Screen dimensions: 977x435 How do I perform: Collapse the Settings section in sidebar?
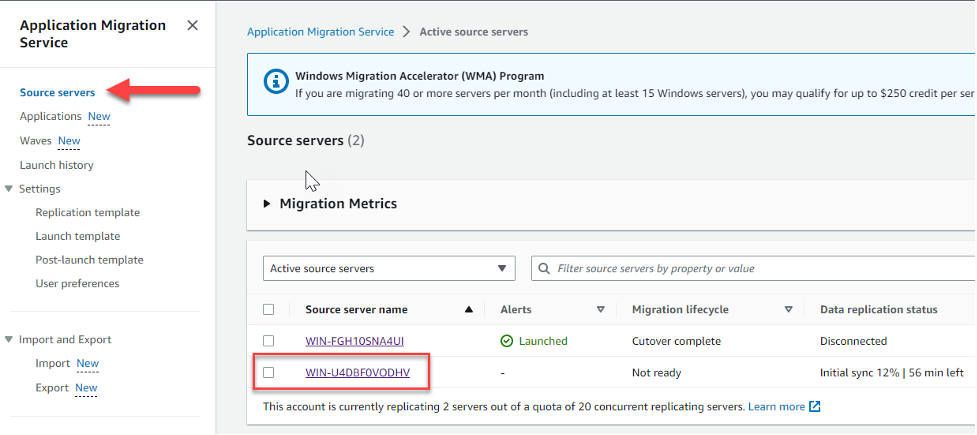click(9, 189)
